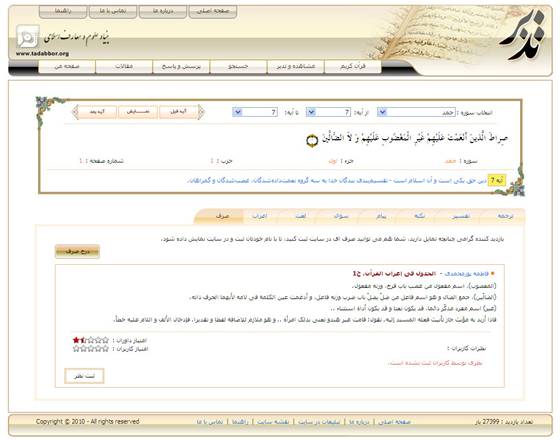Click the نمایش display button
The width and height of the screenshot is (560, 441).
tap(138, 112)
